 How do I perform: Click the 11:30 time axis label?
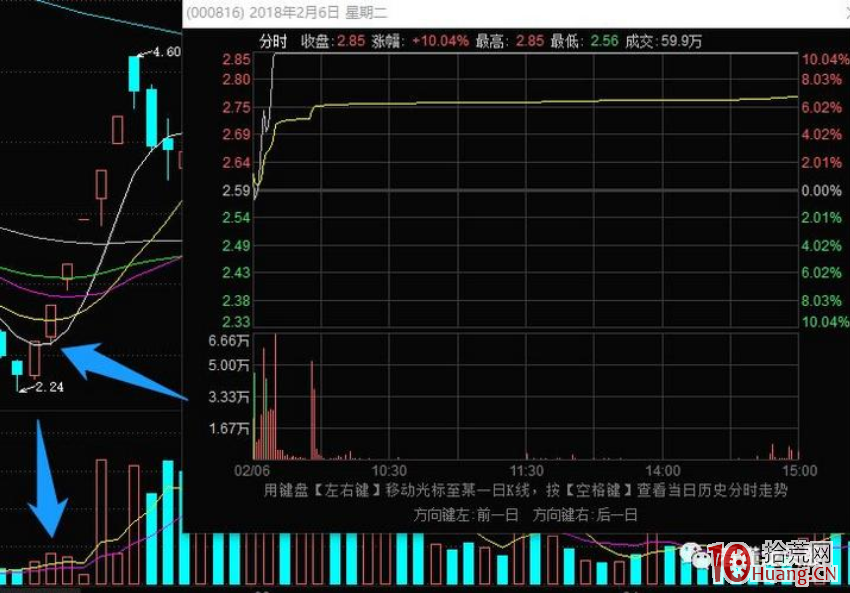click(x=526, y=470)
